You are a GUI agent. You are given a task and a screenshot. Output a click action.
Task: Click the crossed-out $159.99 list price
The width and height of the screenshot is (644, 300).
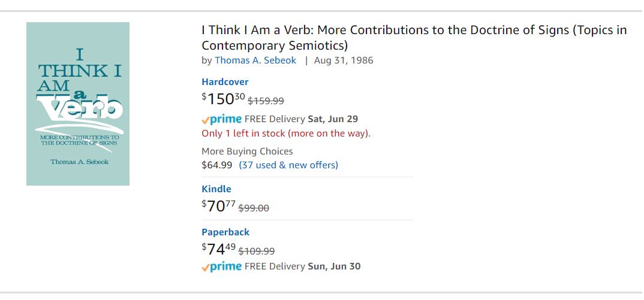(x=266, y=101)
